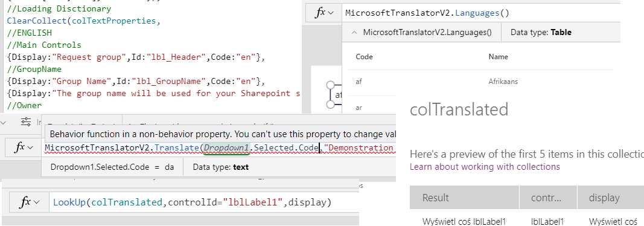644x226 pixels.
Task: Click inside the MicrosoftTranslatorV2.Languages() formula bar
Action: [480, 13]
